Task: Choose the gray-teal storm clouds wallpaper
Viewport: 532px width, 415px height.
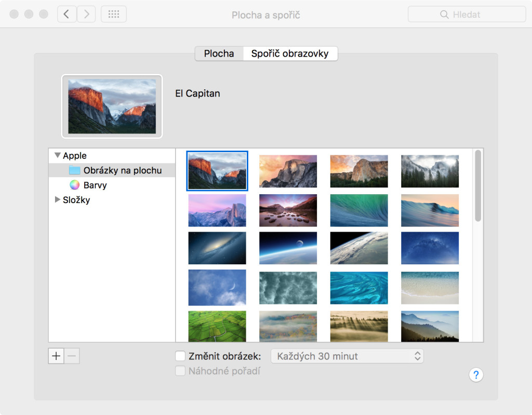Action: 288,288
